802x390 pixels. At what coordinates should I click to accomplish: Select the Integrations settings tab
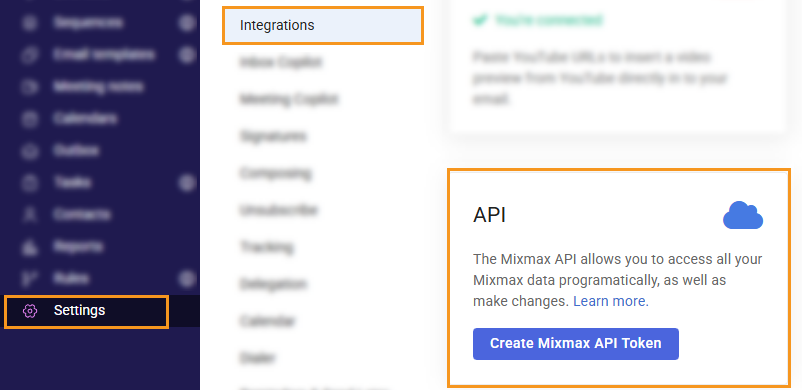point(323,25)
